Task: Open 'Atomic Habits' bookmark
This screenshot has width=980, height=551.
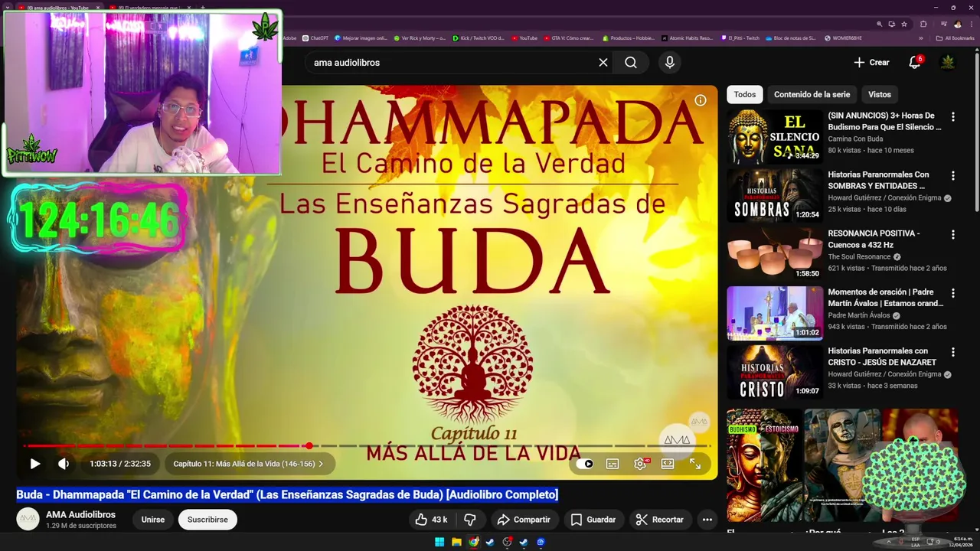Action: (x=686, y=37)
